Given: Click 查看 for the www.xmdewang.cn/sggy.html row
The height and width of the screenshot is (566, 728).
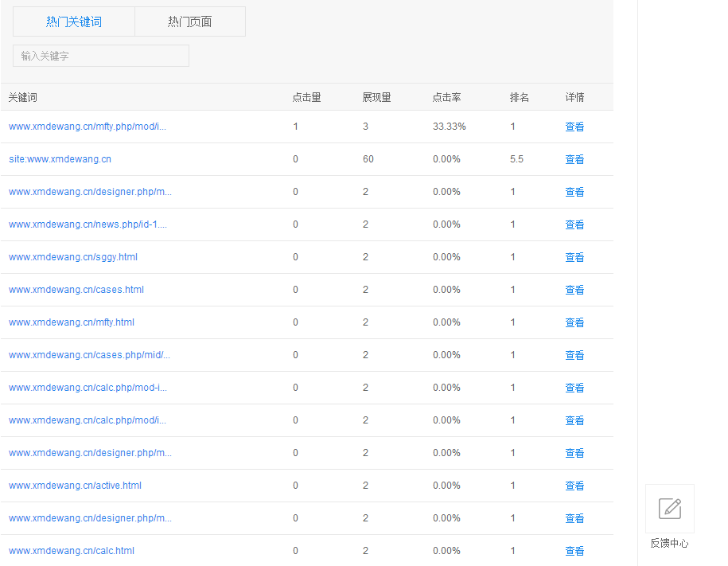Looking at the screenshot, I should (x=574, y=256).
